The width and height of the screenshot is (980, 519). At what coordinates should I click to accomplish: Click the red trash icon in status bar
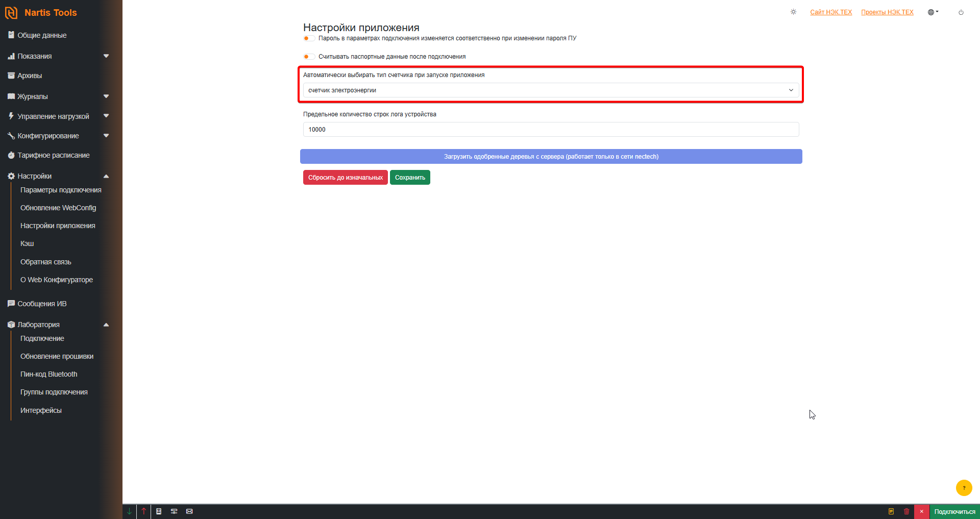coord(906,511)
